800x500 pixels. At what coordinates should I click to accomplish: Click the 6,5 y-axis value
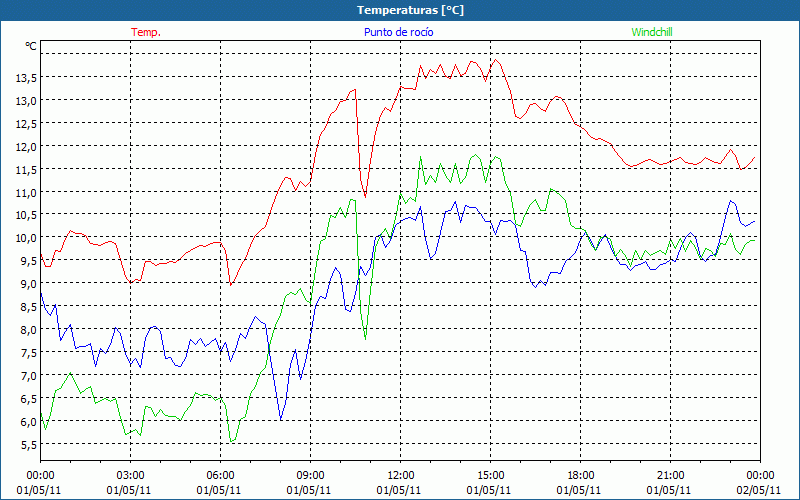click(29, 398)
